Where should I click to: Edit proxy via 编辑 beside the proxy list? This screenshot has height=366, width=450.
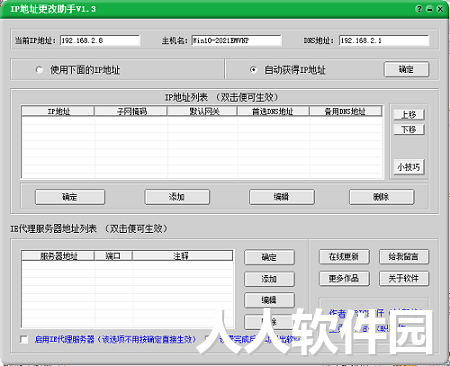pos(269,300)
